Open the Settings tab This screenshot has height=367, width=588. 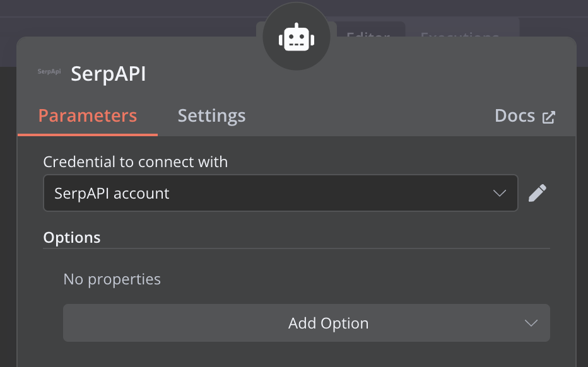pyautogui.click(x=211, y=116)
